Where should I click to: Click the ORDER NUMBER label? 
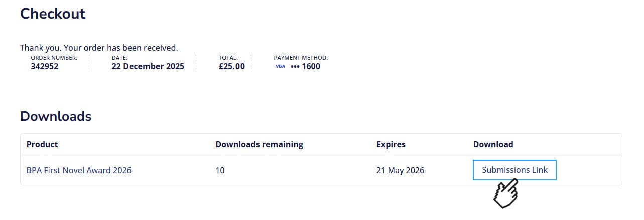coord(54,58)
